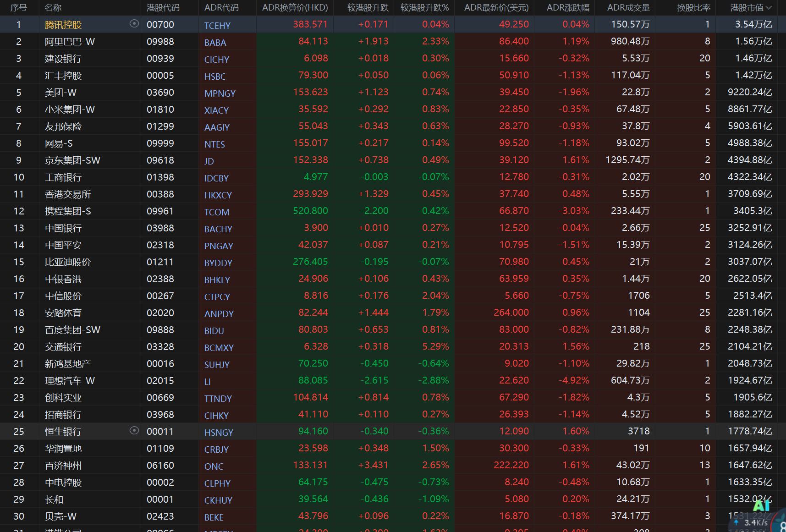Open the AI assistant icon at bottom right
This screenshot has width=786, height=532.
tap(761, 506)
